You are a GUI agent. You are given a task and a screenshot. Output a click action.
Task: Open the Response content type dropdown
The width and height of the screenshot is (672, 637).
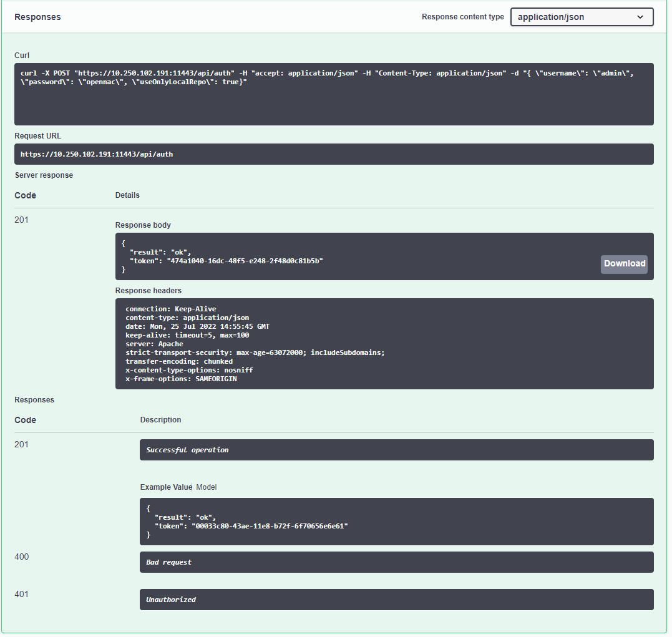(582, 17)
